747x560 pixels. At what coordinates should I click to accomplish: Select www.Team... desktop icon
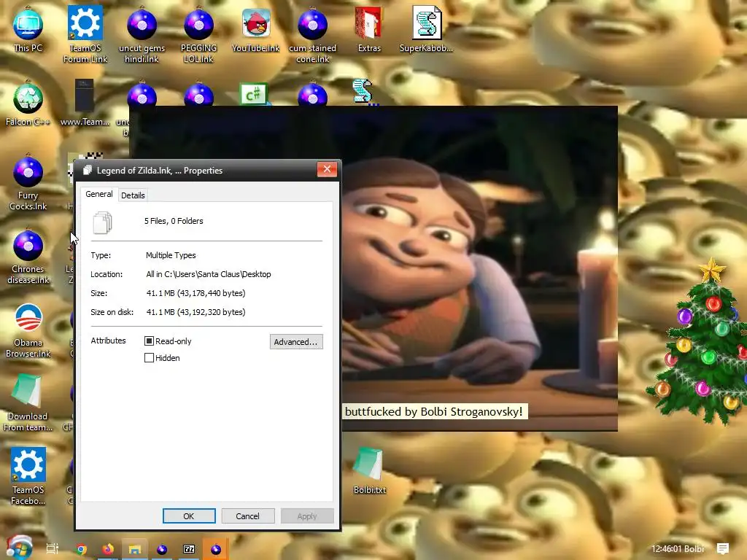point(85,104)
